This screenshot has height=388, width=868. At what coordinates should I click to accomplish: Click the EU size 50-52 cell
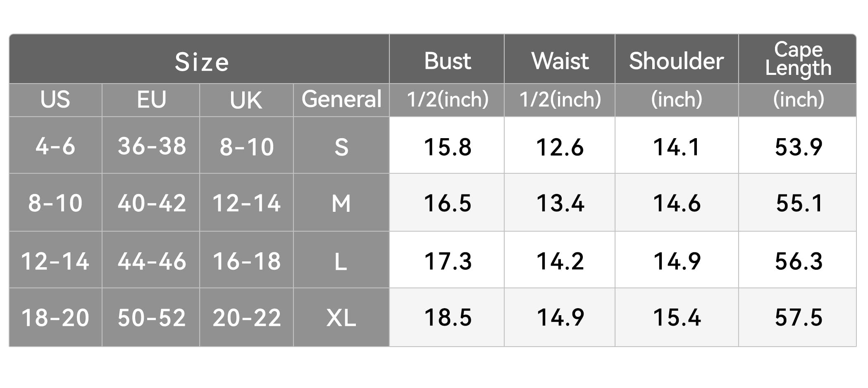[x=151, y=318]
